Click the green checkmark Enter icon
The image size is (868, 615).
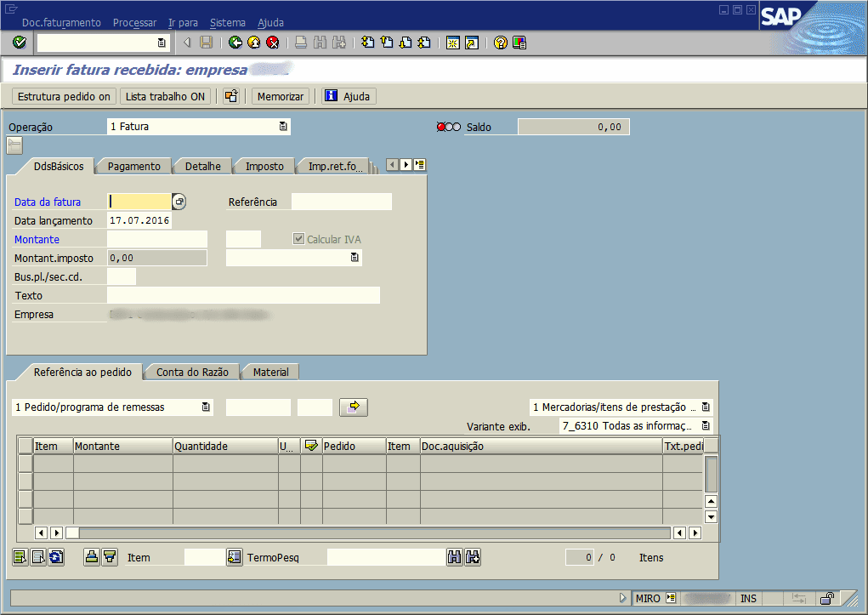point(20,43)
